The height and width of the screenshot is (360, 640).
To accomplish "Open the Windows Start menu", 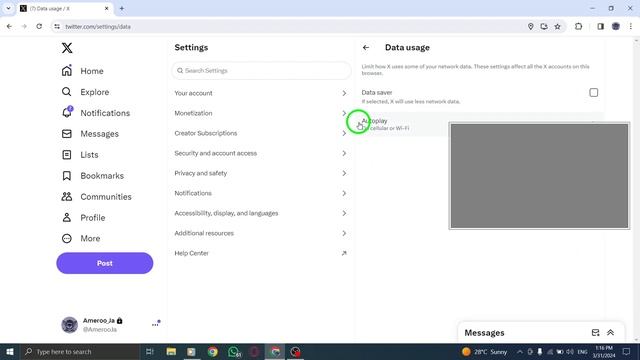I will point(10,351).
